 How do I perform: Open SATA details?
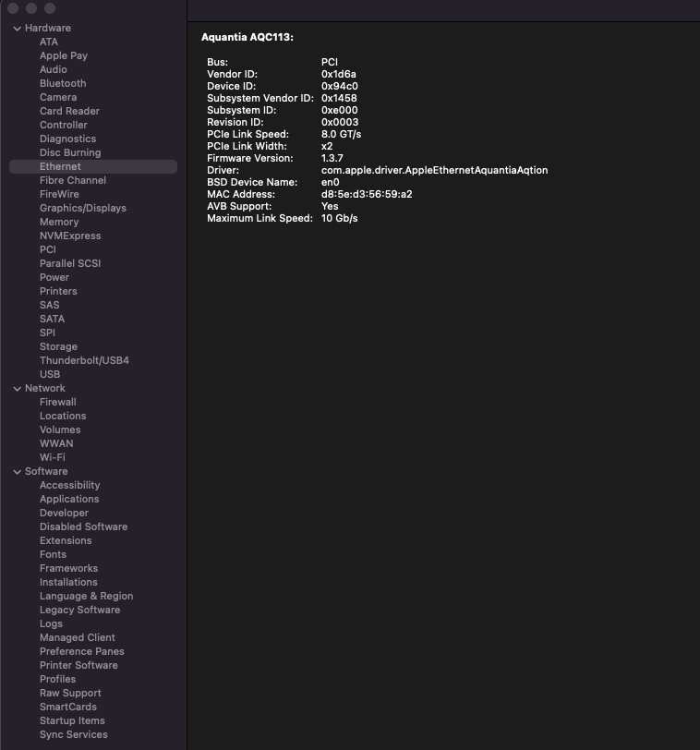52,320
